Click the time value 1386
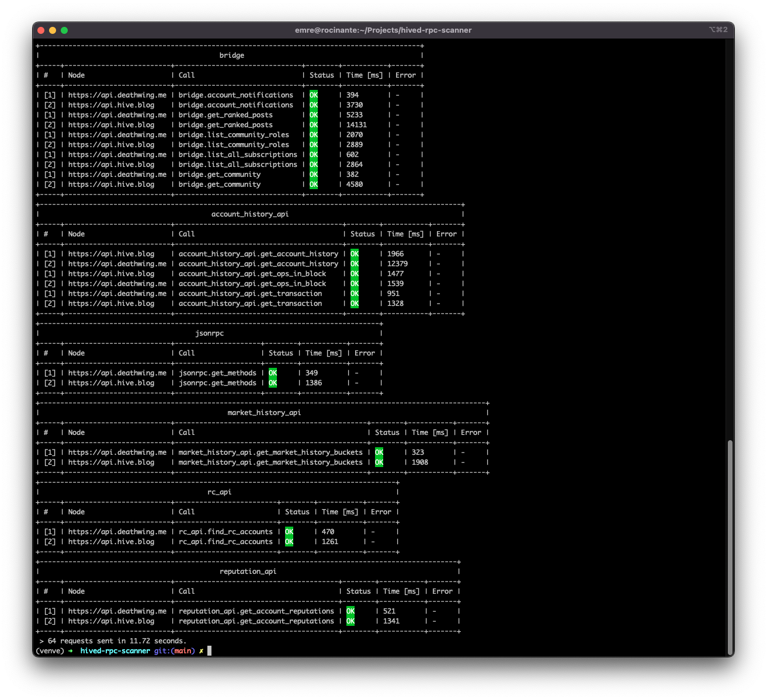Image resolution: width=767 pixels, height=700 pixels. (314, 383)
